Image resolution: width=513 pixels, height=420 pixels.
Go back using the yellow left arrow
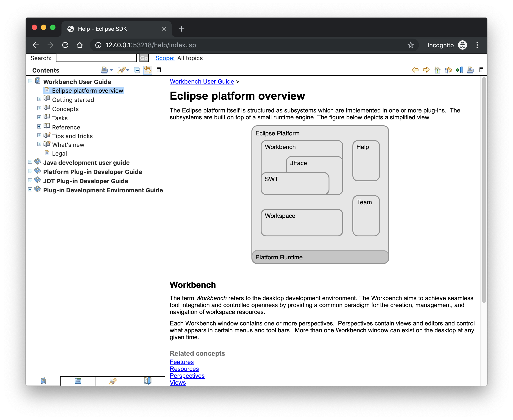click(415, 70)
